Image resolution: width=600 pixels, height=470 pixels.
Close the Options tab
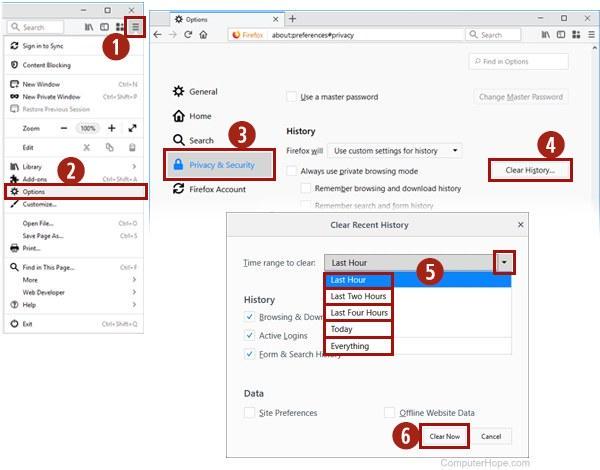tap(276, 19)
